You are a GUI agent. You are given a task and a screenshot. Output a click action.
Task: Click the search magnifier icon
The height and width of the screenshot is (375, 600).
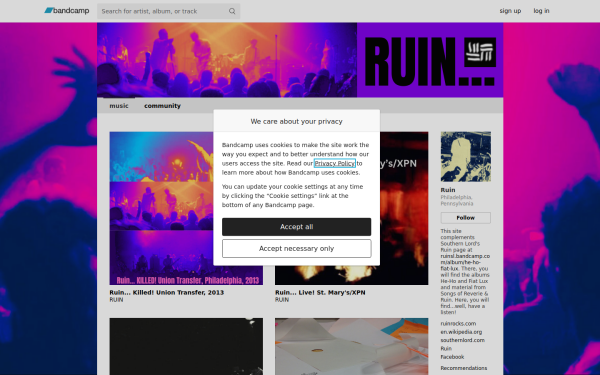[232, 11]
